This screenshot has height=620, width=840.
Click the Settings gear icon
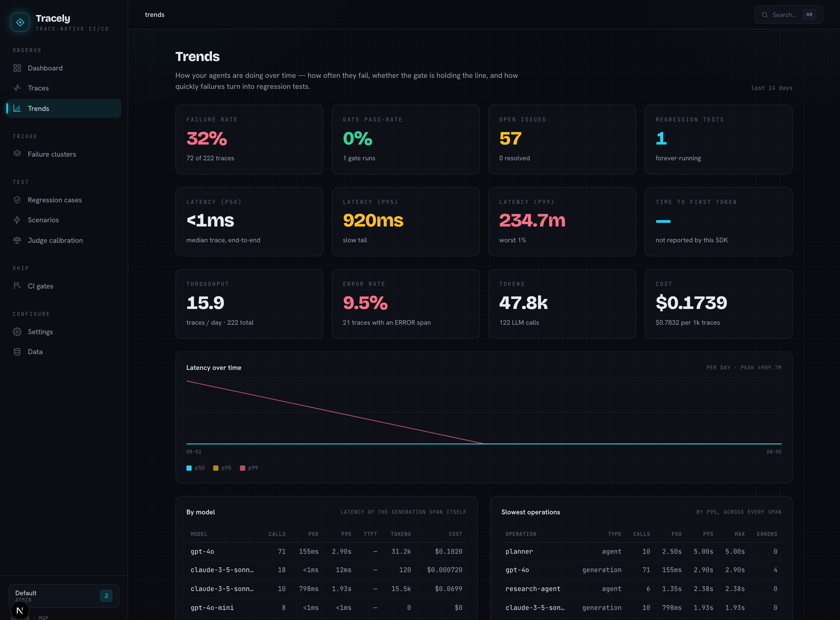(17, 332)
